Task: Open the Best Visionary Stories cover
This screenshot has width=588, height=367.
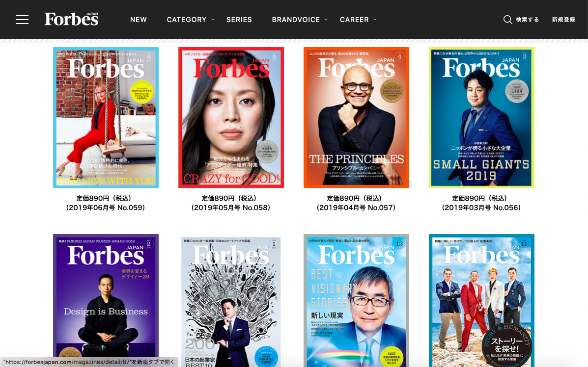Action: point(356,300)
